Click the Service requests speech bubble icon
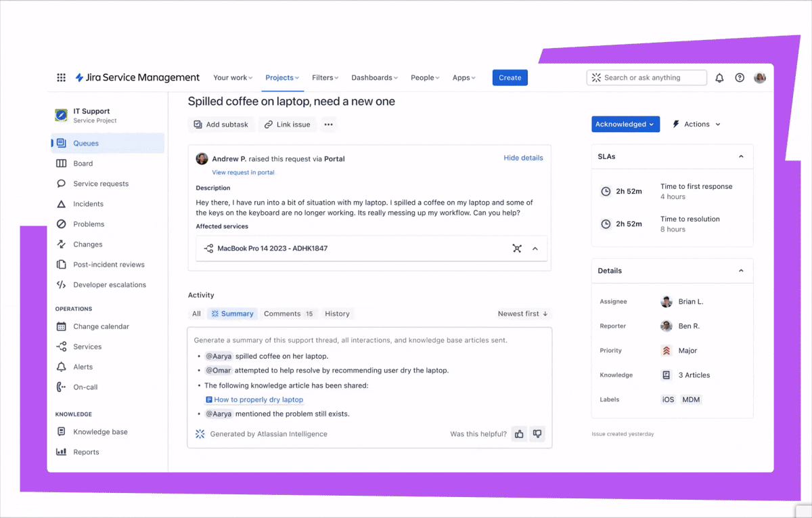This screenshot has height=518, width=812. pyautogui.click(x=61, y=184)
